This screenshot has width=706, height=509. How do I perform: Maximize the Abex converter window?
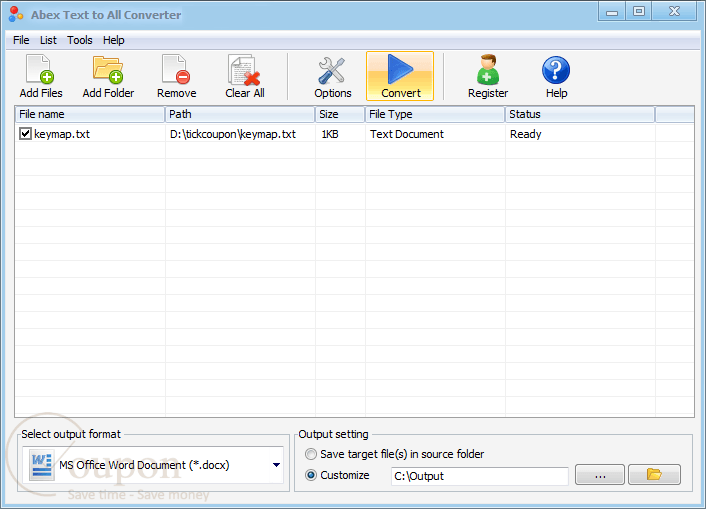point(638,12)
